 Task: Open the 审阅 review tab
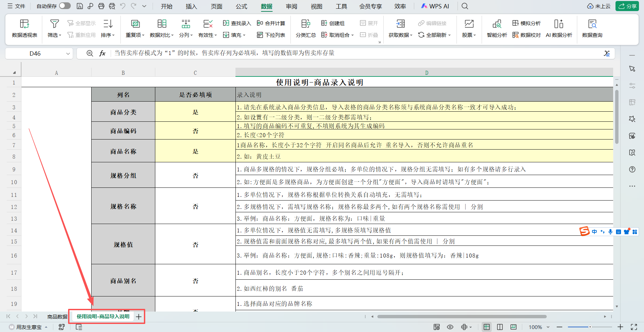click(291, 6)
